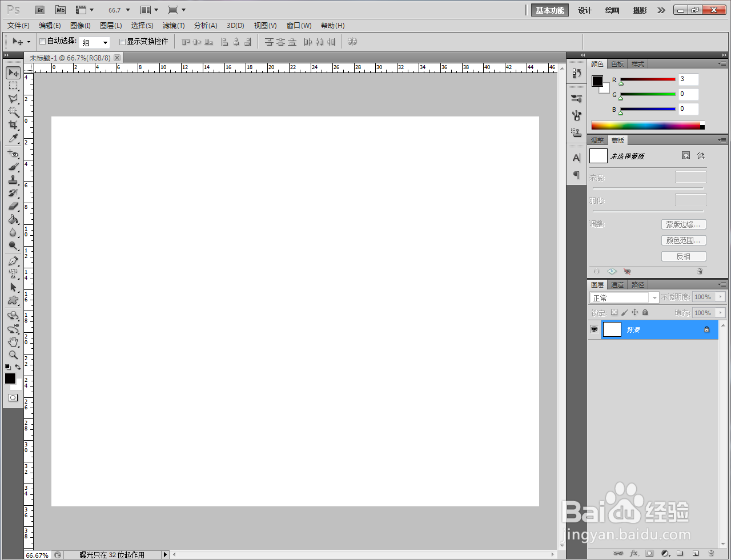Click the 反相 button
The width and height of the screenshot is (731, 560).
[684, 256]
